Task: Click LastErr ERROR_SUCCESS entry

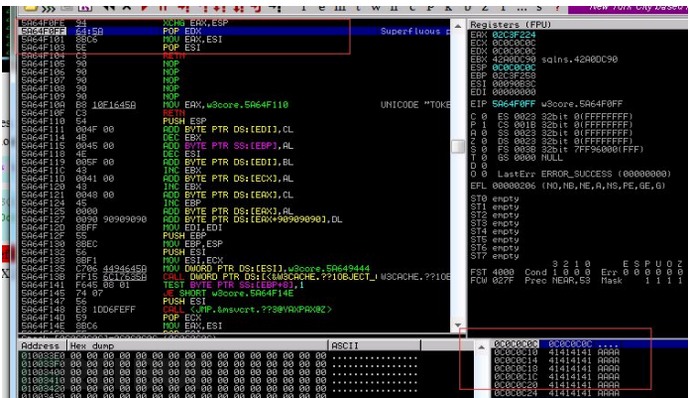Action: [x=584, y=173]
